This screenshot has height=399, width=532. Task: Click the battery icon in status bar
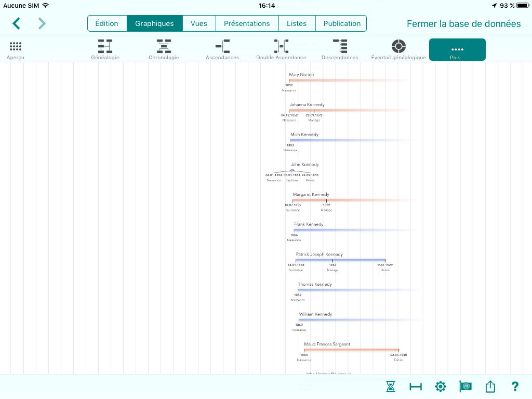[523, 5]
